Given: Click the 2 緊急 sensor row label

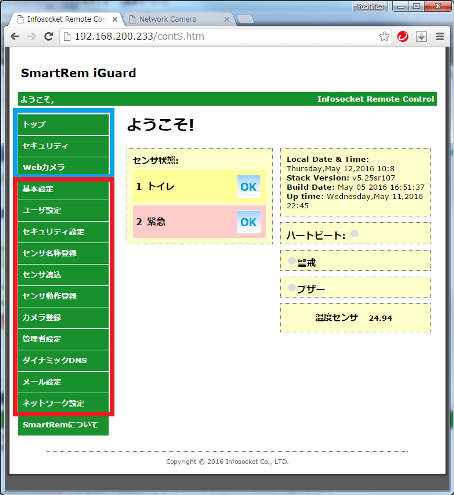Looking at the screenshot, I should pyautogui.click(x=151, y=222).
